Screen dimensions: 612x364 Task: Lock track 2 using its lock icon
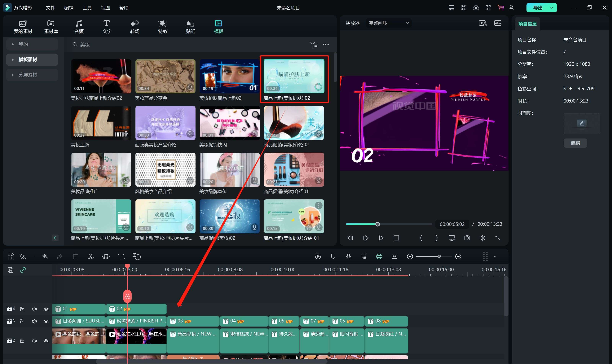pos(22,341)
